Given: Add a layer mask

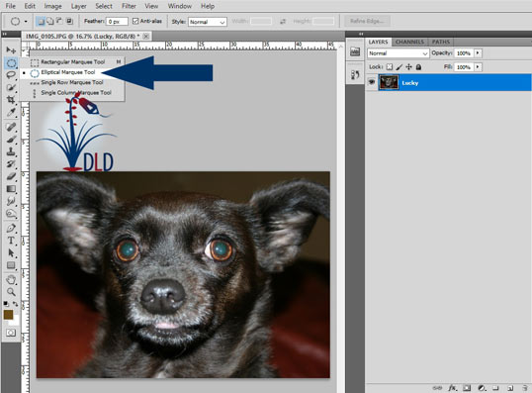Looking at the screenshot, I should click(467, 388).
